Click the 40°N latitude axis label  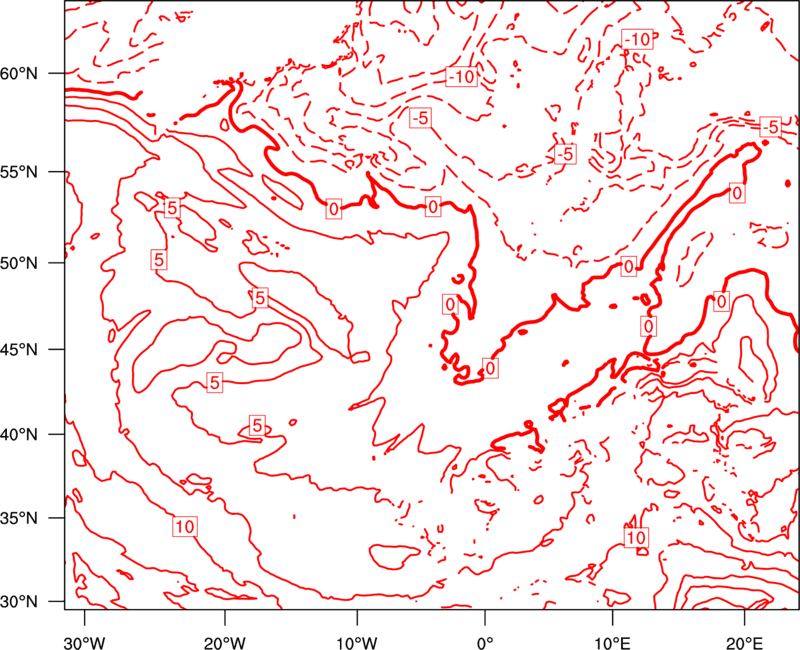pyautogui.click(x=19, y=435)
